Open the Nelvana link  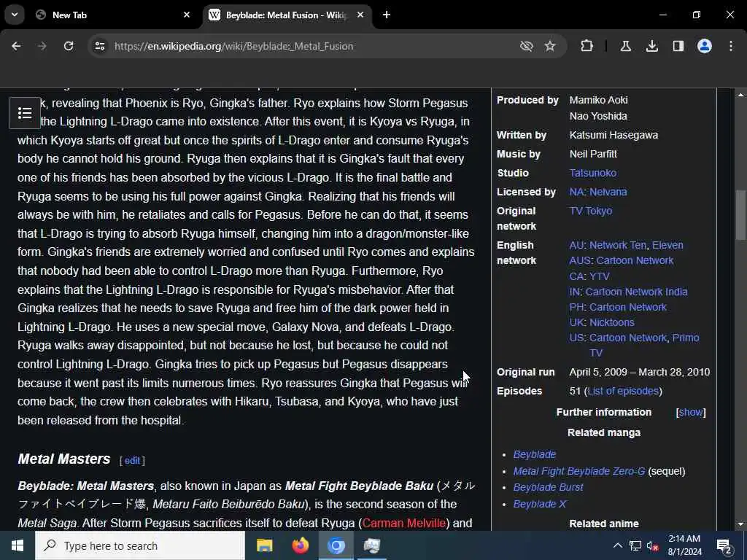608,192
